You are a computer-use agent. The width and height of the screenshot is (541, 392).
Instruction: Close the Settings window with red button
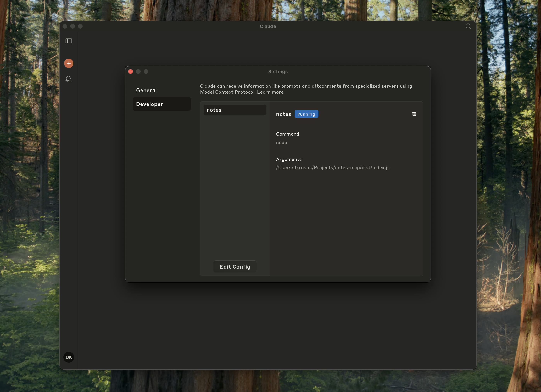(131, 72)
